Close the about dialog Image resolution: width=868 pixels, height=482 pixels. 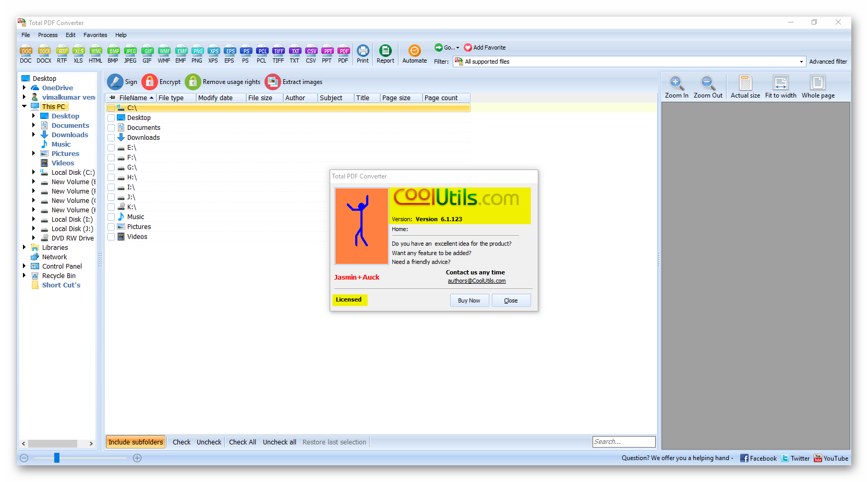(x=511, y=300)
